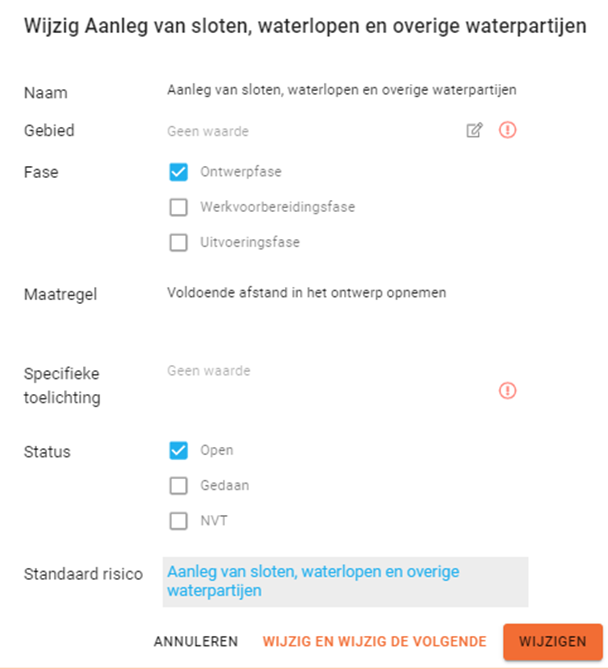This screenshot has width=608, height=669.
Task: Tick the Uitvoeringsfase checkbox
Action: click(179, 242)
